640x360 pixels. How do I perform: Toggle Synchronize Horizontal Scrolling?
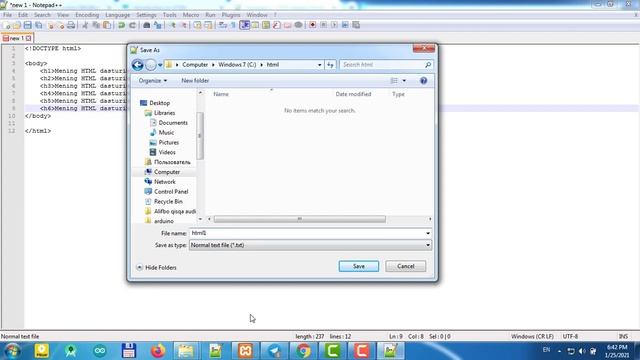pos(208,25)
